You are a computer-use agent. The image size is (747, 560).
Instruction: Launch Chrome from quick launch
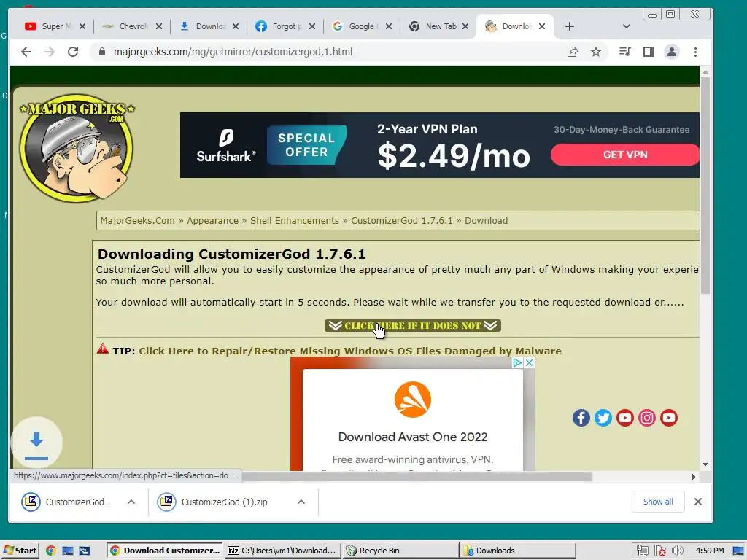[51, 551]
